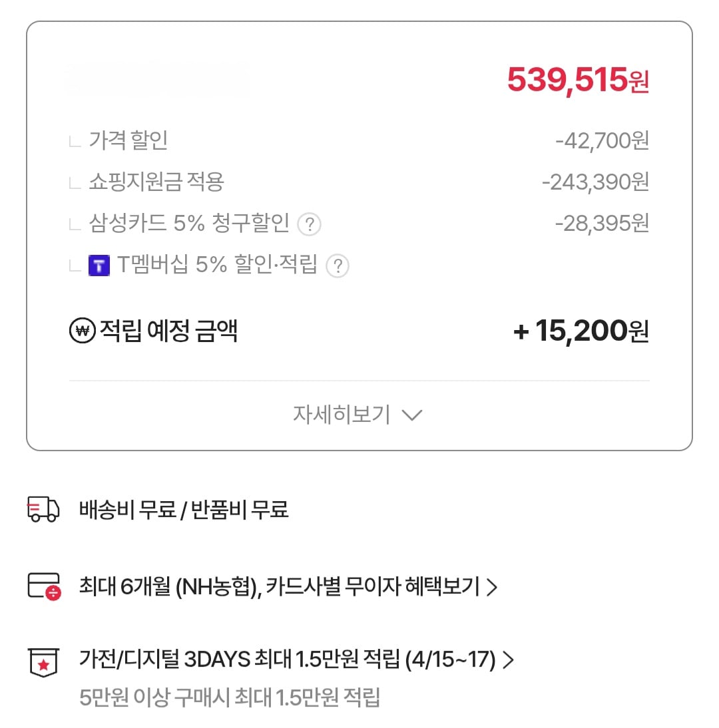Click the star badge icon for 가전/디지털 event

(43, 662)
